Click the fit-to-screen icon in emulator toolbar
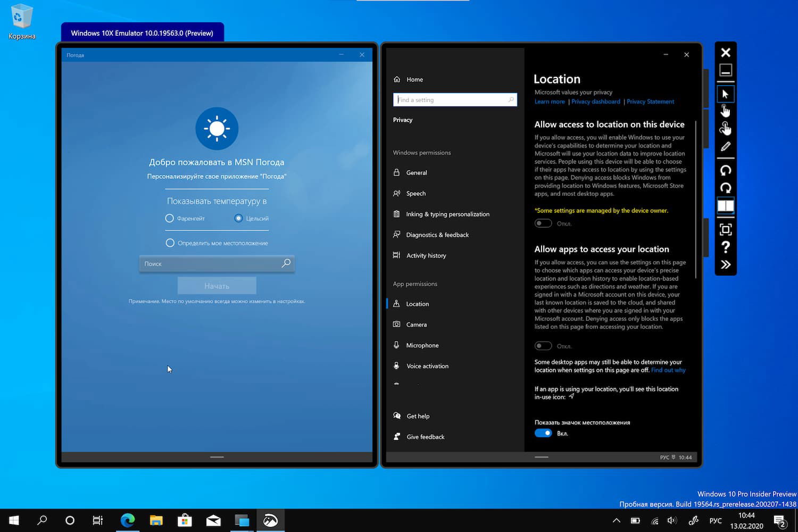The width and height of the screenshot is (798, 532). (x=725, y=229)
